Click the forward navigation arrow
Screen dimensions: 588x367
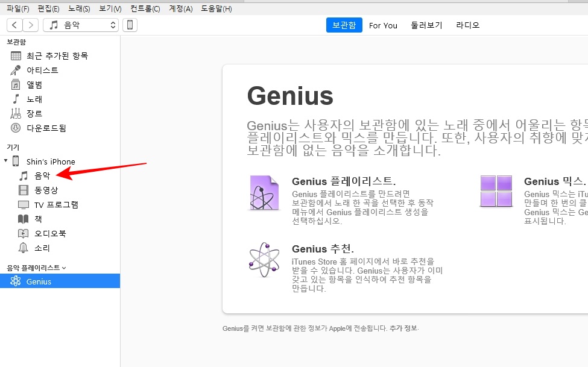(x=31, y=25)
